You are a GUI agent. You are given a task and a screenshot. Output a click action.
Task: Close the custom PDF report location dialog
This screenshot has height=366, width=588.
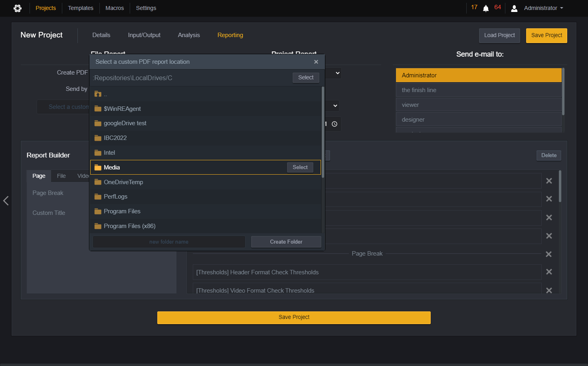pos(316,62)
